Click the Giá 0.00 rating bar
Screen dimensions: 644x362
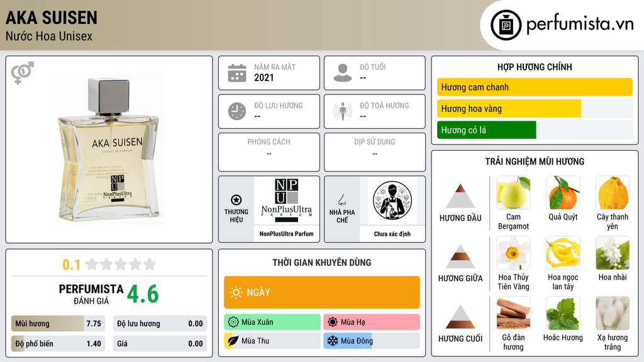(160, 344)
